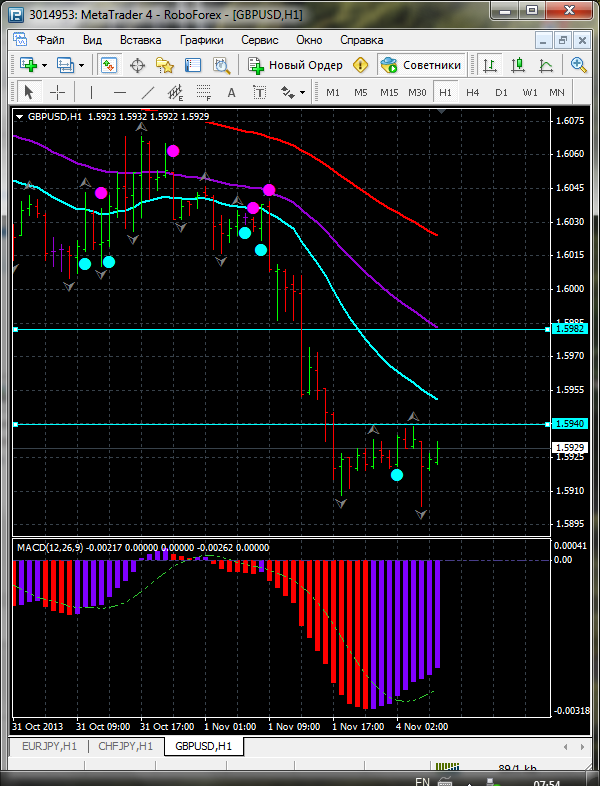Image resolution: width=600 pixels, height=786 pixels.
Task: Select the arrow cursor tool
Action: click(29, 92)
